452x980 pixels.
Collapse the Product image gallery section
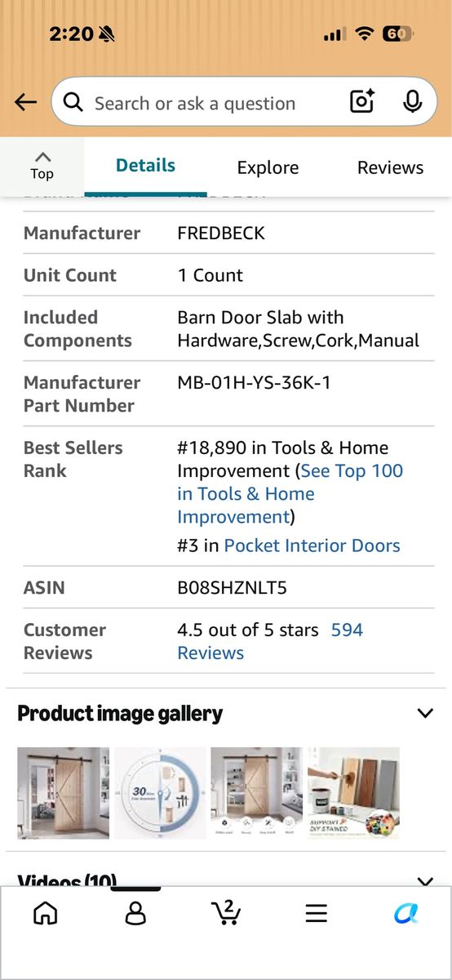(x=424, y=713)
